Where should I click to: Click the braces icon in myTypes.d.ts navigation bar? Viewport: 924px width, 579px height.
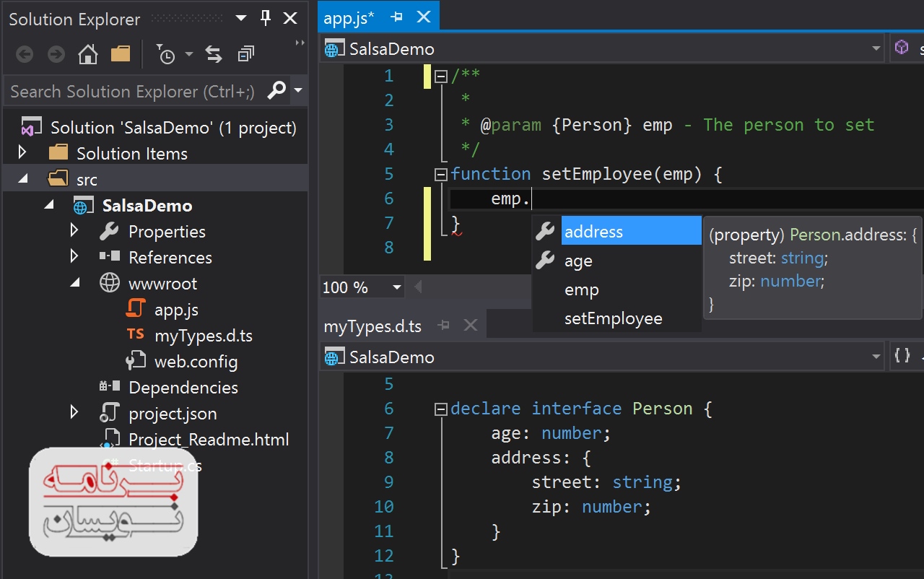[902, 355]
